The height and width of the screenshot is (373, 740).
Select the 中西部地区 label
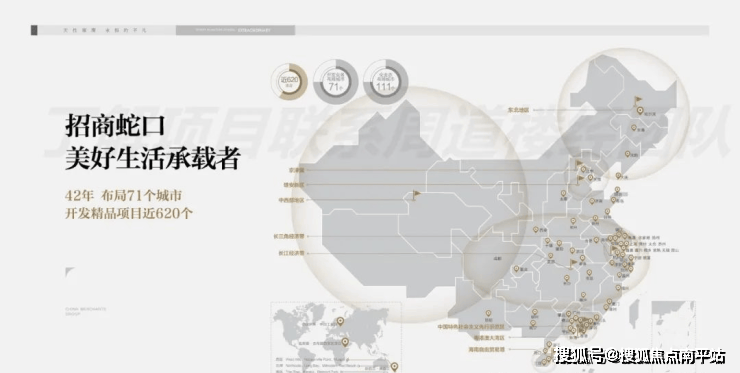point(291,200)
